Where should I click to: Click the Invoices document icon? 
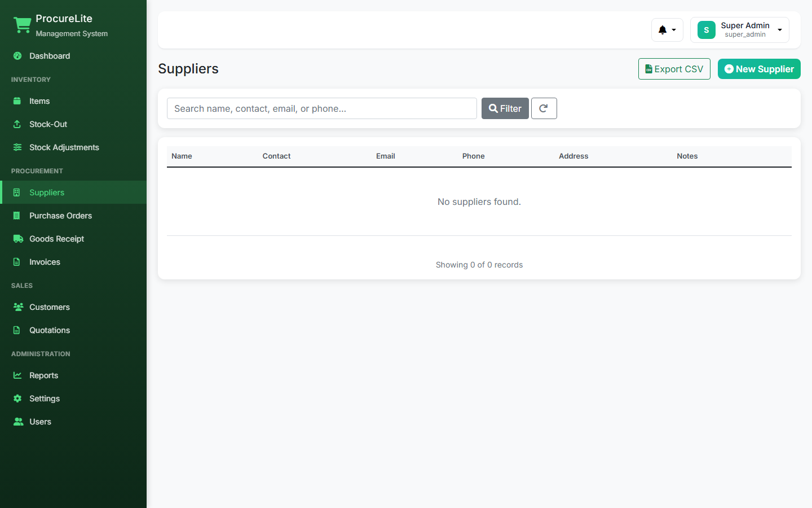pos(17,262)
